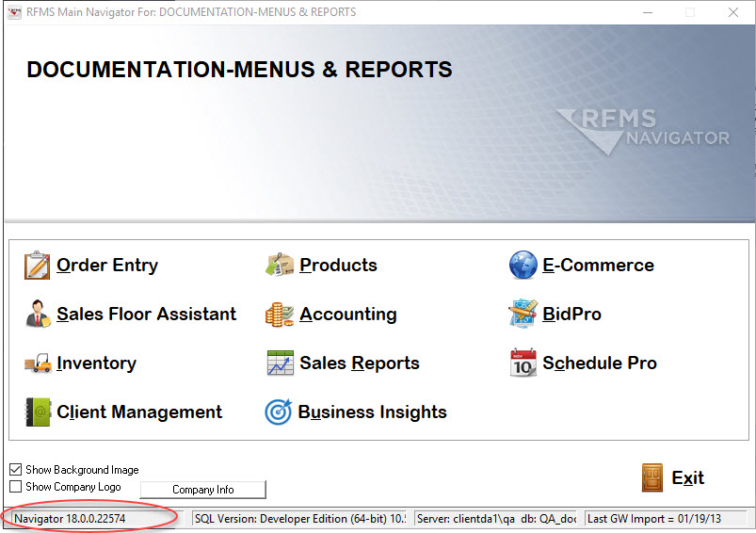
Task: Click the Exit text label
Action: [x=687, y=477]
